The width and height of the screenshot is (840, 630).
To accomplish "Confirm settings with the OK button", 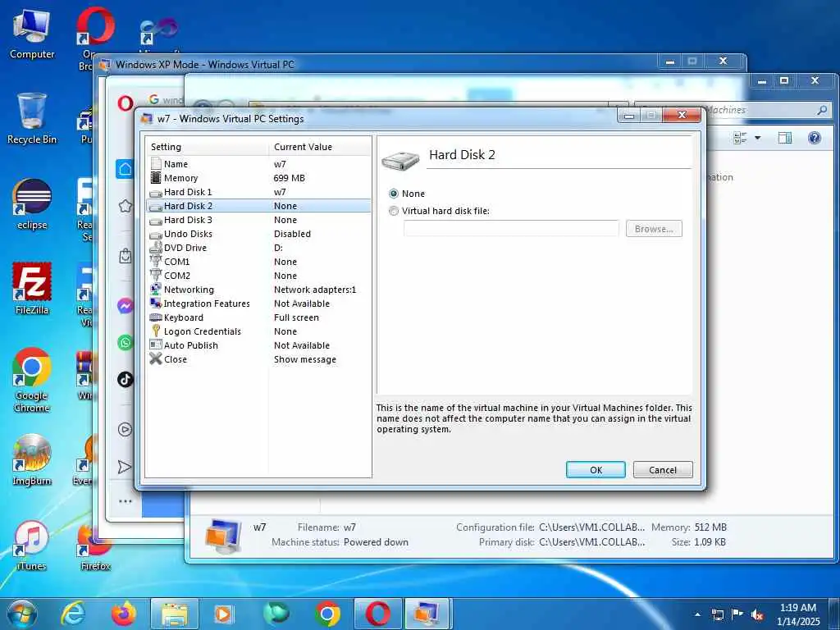I will click(596, 470).
